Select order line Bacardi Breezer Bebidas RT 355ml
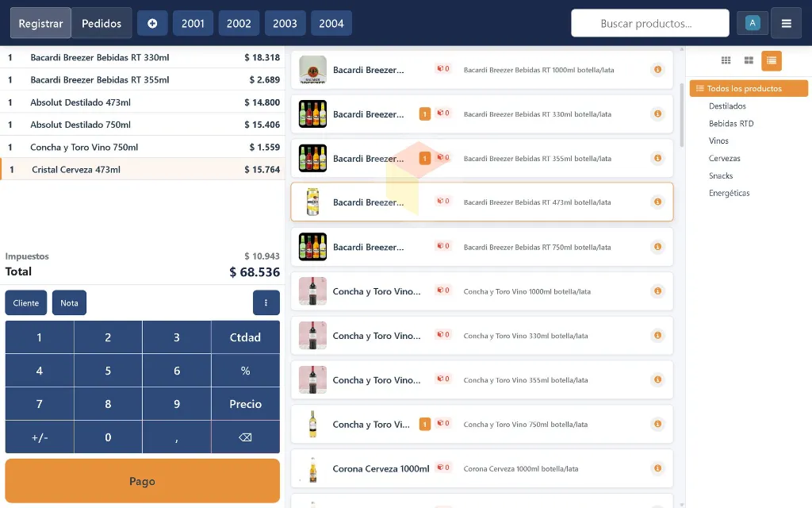Viewport: 812px width, 508px height. [x=143, y=80]
